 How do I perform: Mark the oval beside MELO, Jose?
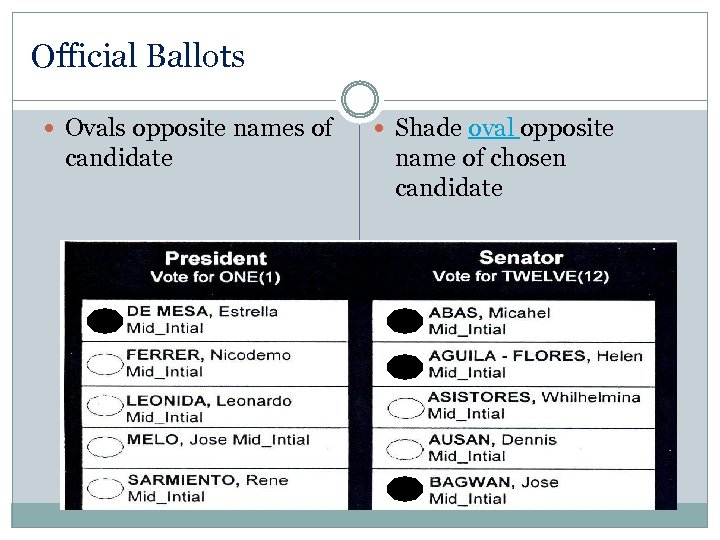click(x=104, y=447)
